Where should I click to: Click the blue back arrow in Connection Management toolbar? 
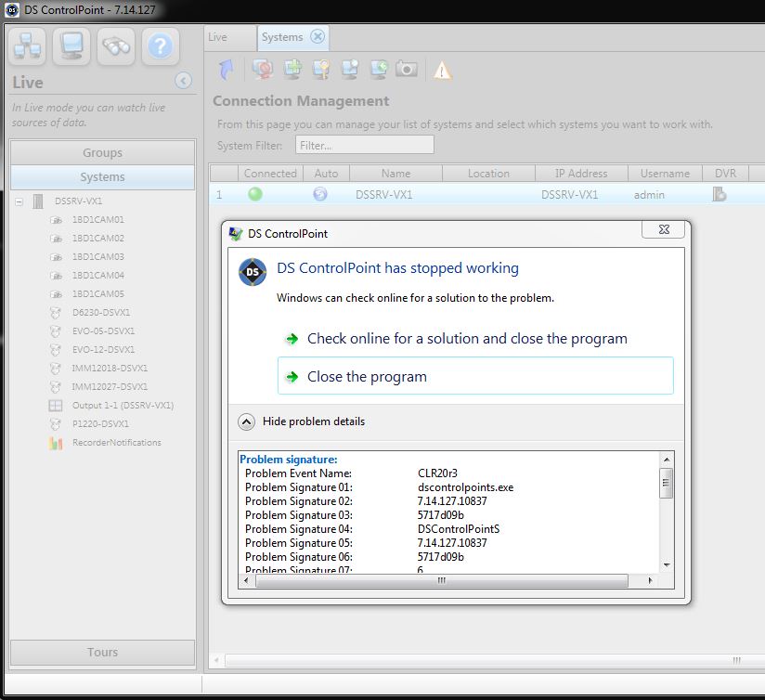[x=225, y=69]
